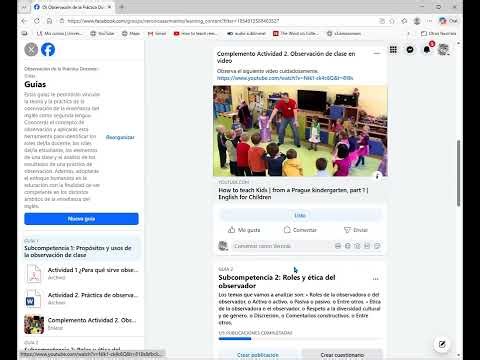This screenshot has height=360, width=480.
Task: Insert GIF in comment box
Action: click(x=367, y=246)
